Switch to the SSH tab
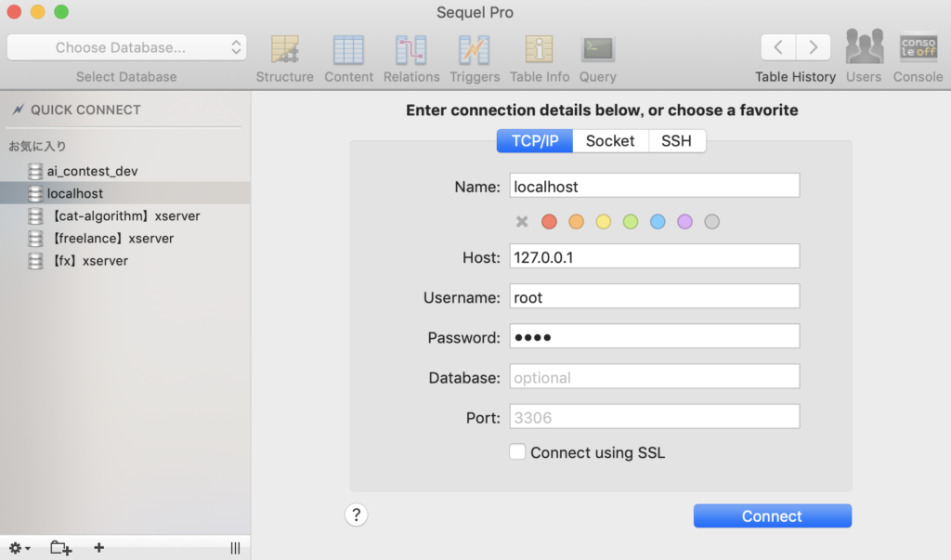 [x=676, y=141]
